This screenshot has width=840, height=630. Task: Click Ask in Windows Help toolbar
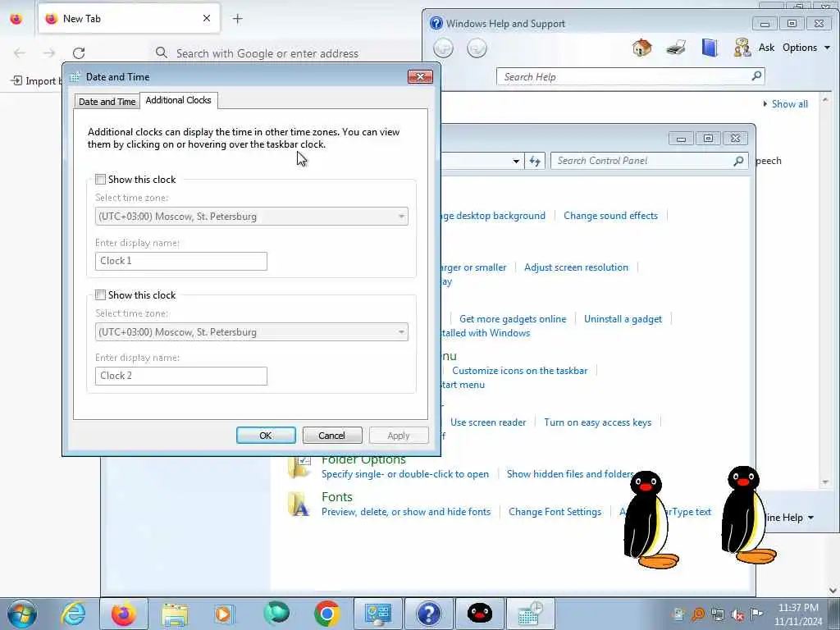tap(767, 48)
